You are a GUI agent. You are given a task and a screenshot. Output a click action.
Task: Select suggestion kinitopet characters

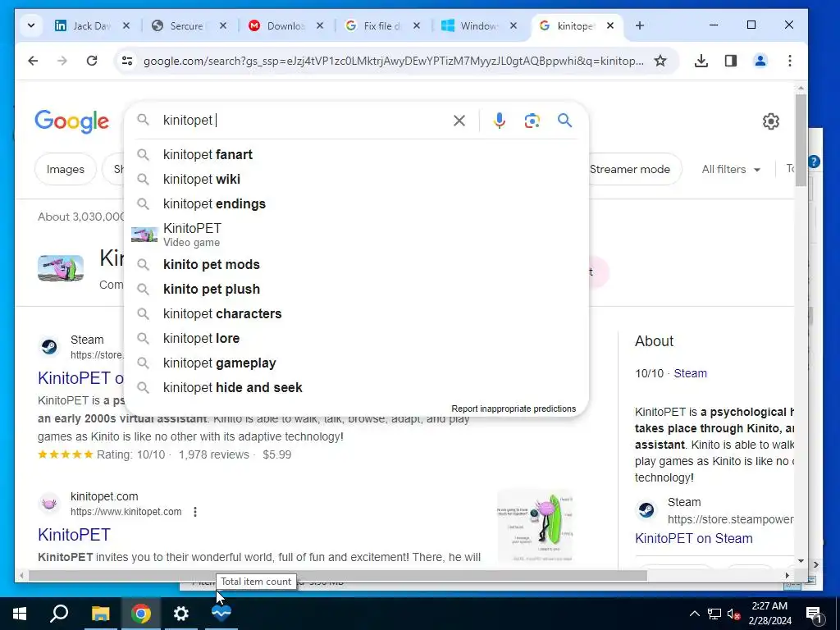pyautogui.click(x=356, y=314)
